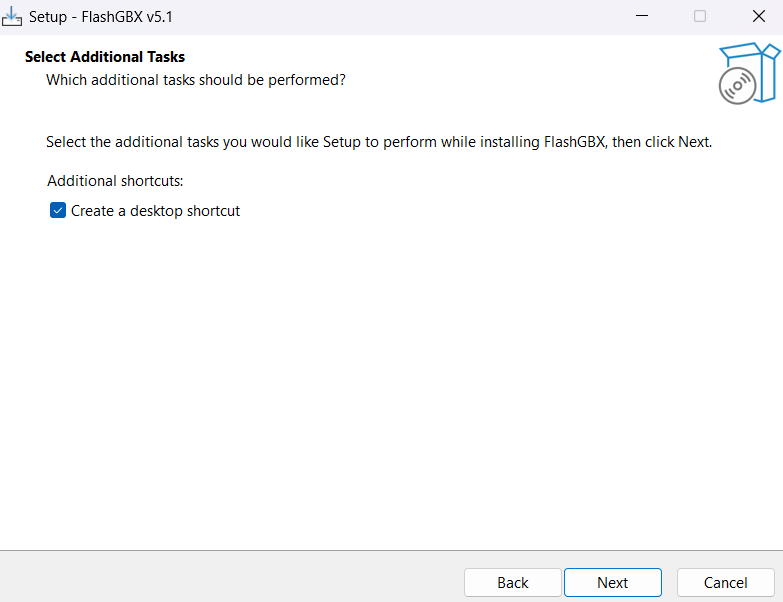
Task: Cancel the FlashGBX installation
Action: click(726, 582)
